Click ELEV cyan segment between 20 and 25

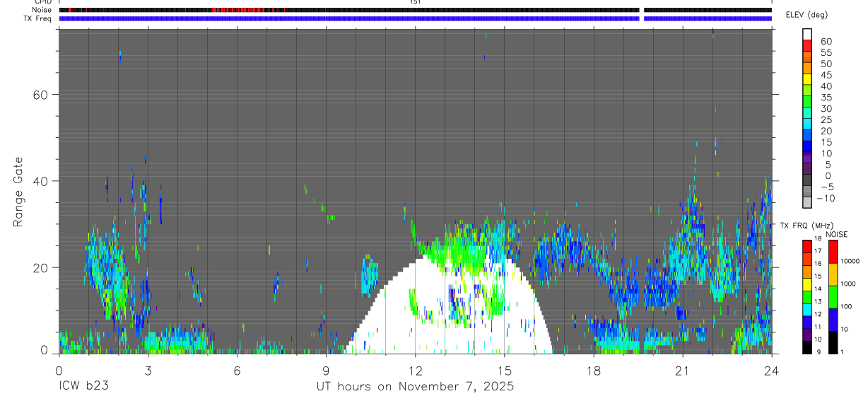[807, 124]
